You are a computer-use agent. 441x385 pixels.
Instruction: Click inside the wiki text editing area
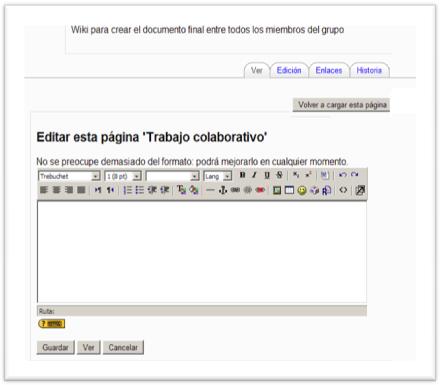tap(202, 252)
